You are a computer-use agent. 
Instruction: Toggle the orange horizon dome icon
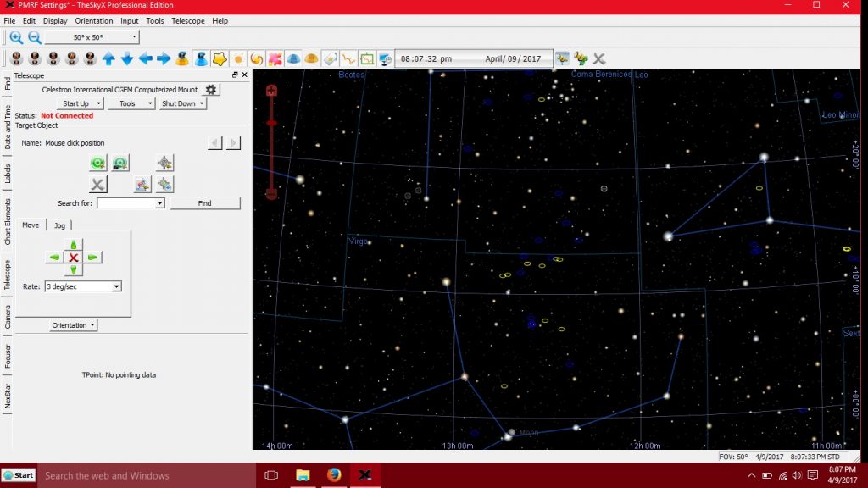coord(313,58)
